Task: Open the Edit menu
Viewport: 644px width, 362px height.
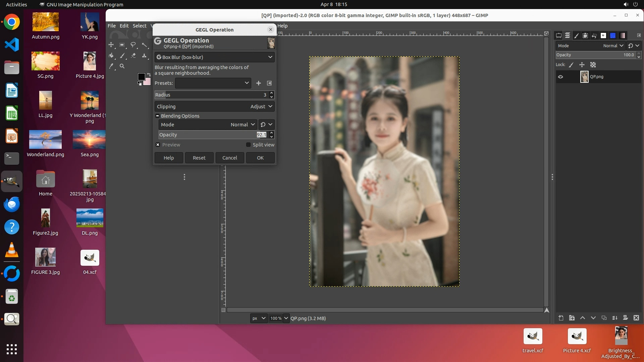Action: click(x=124, y=26)
